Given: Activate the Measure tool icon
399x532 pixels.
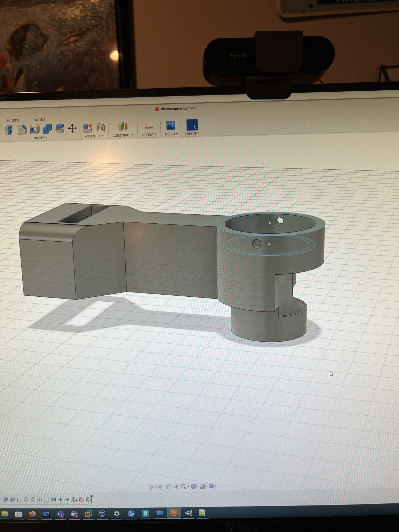Looking at the screenshot, I should pos(149,126).
